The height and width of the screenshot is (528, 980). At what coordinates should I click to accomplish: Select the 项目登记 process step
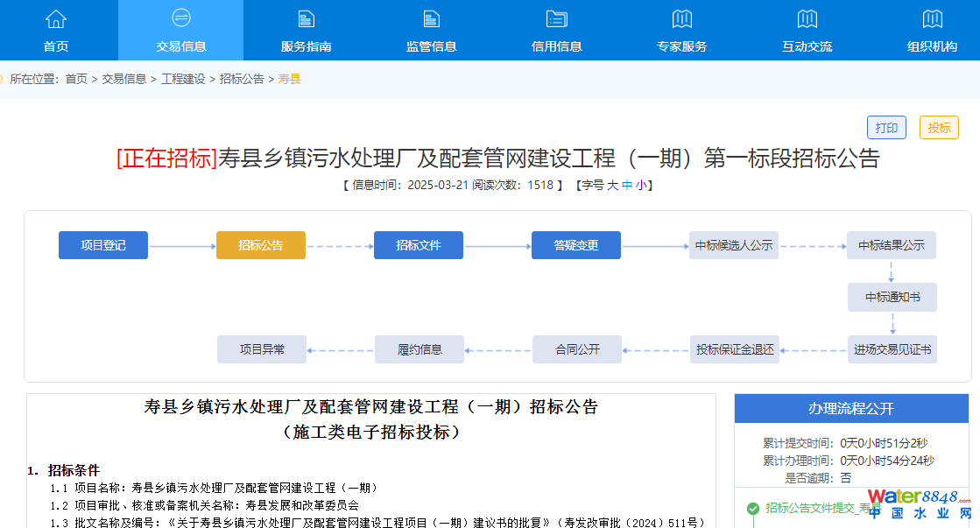pos(103,245)
